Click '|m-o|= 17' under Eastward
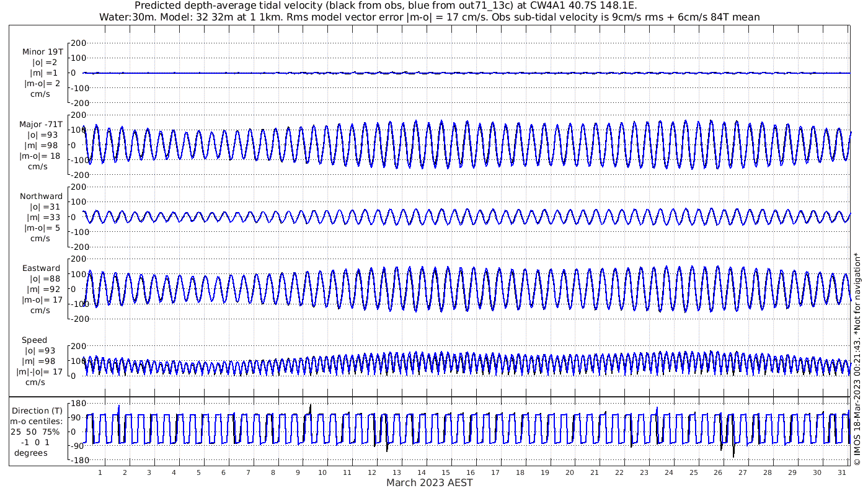This screenshot has height=496, width=868. 42,300
